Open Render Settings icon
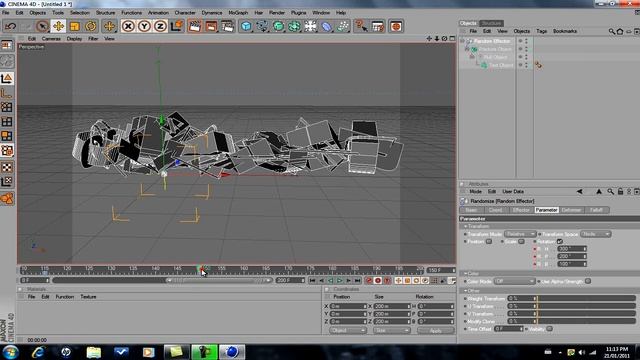Image resolution: width=640 pixels, height=360 pixels. (227, 27)
